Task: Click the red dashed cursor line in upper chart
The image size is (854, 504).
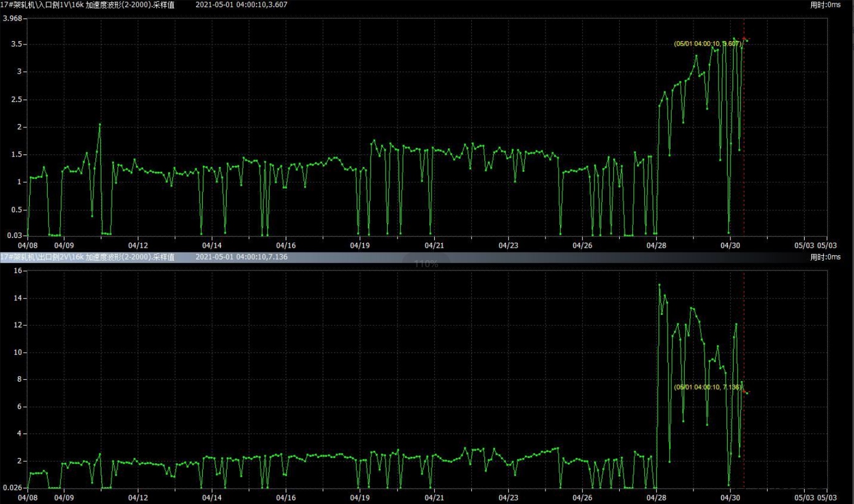Action: click(743, 135)
